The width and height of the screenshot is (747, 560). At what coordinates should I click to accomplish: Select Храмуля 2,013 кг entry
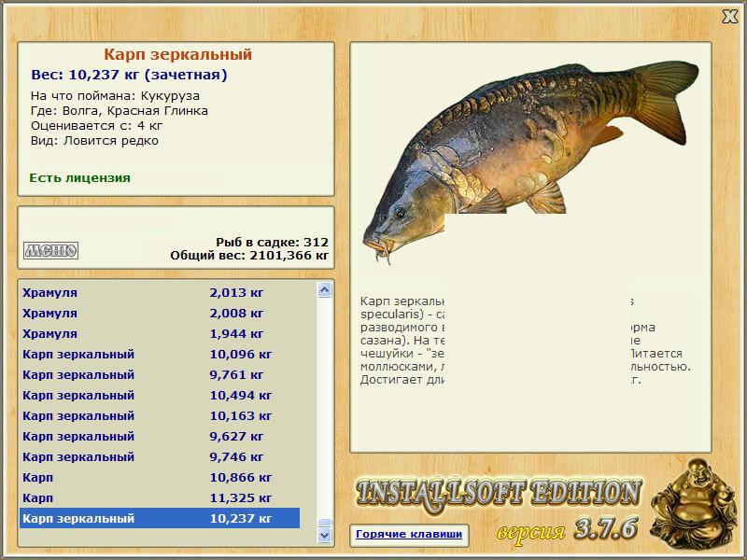[160, 292]
